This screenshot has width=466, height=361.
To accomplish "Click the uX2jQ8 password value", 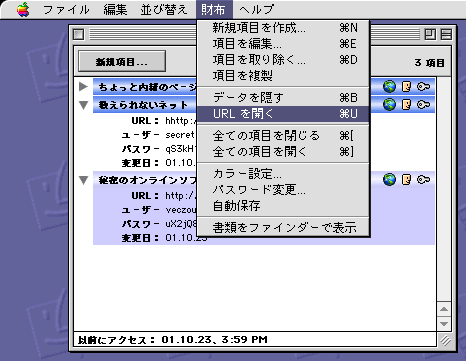I will [181, 224].
